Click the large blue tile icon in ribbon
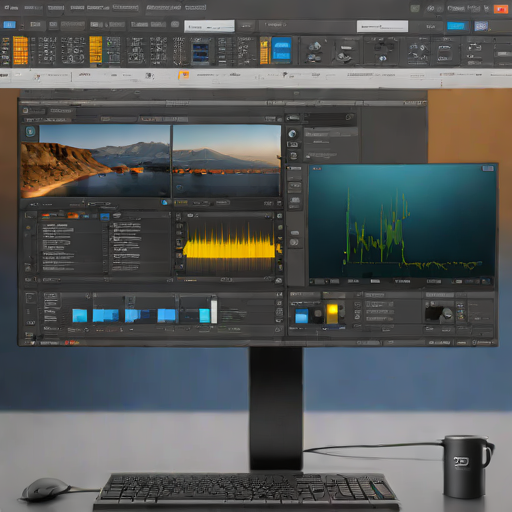This screenshot has height=512, width=512. pos(282,49)
